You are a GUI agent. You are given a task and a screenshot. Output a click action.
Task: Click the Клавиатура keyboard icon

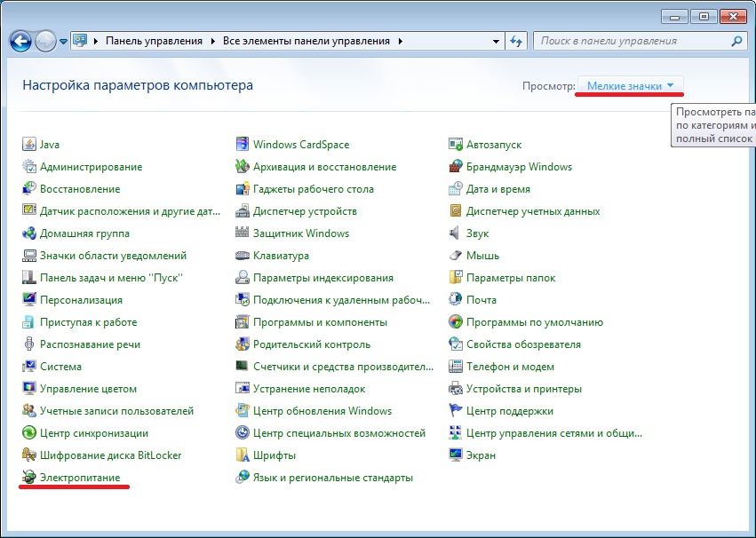(243, 256)
